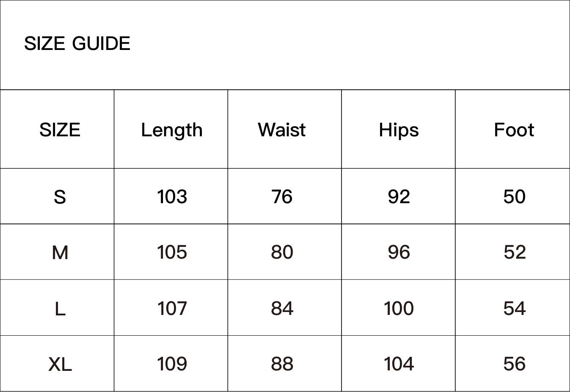Select the M size row label
Screen dimensions: 570x392
60,253
